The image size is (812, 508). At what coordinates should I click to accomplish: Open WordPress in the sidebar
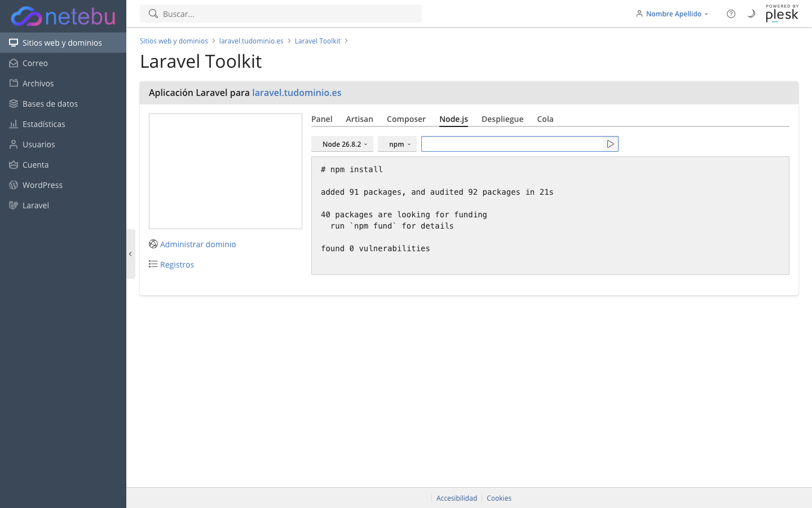(63, 185)
